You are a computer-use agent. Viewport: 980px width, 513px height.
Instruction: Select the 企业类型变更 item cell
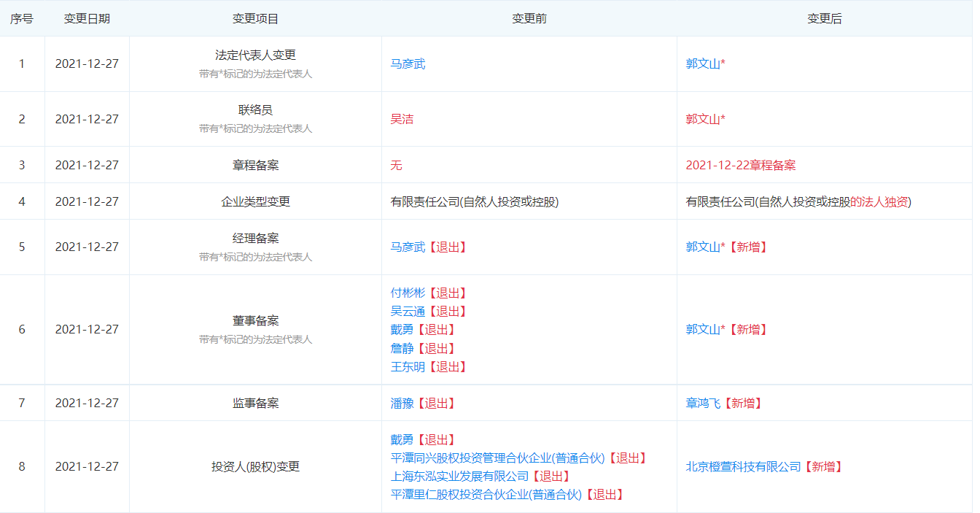(x=255, y=201)
